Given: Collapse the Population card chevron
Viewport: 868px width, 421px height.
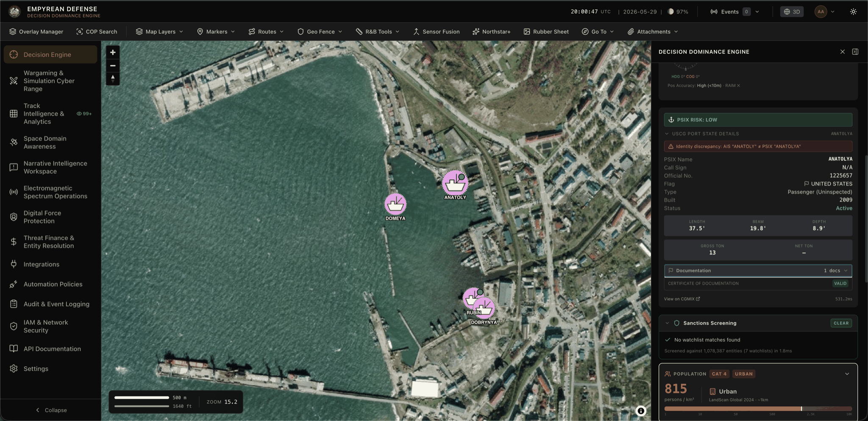Looking at the screenshot, I should pyautogui.click(x=847, y=374).
